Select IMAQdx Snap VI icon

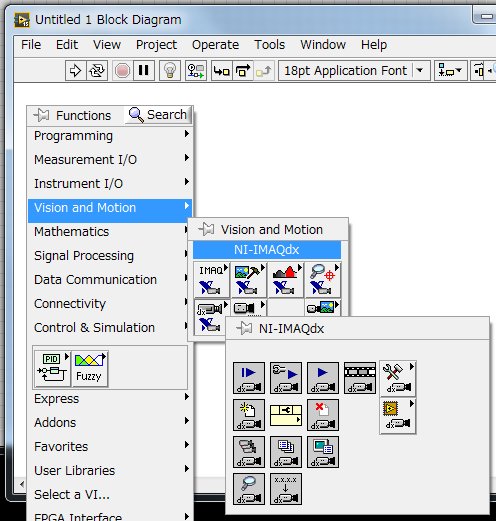point(249,378)
